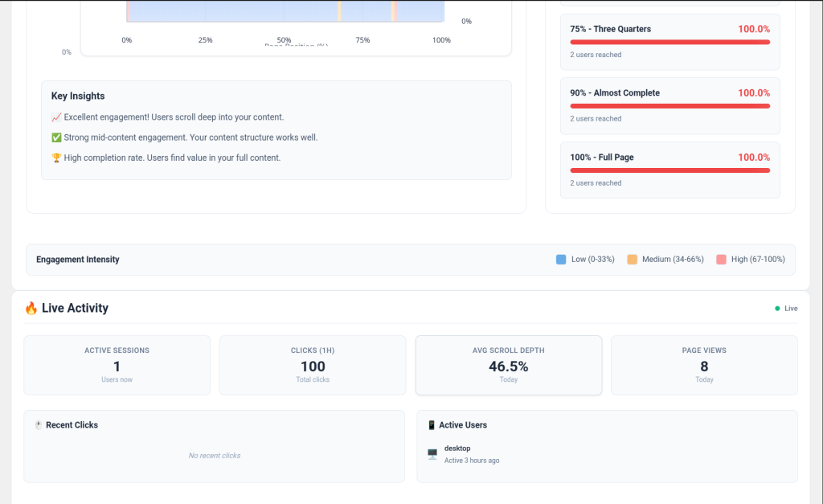Screen dimensions: 823x504
Task: Click the Engagement Intensity label
Action: pos(78,260)
